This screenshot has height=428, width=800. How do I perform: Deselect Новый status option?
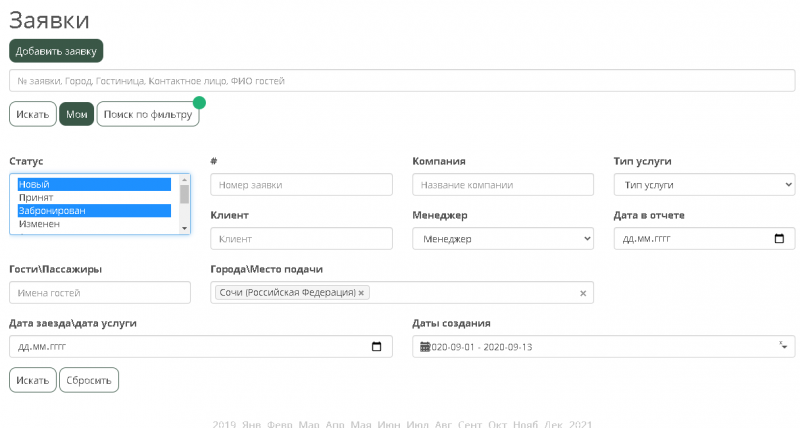34,185
